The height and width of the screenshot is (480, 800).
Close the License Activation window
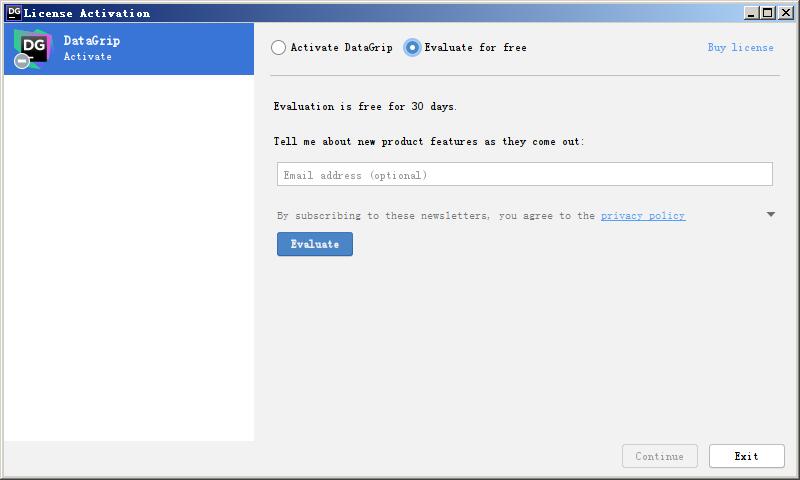(786, 13)
